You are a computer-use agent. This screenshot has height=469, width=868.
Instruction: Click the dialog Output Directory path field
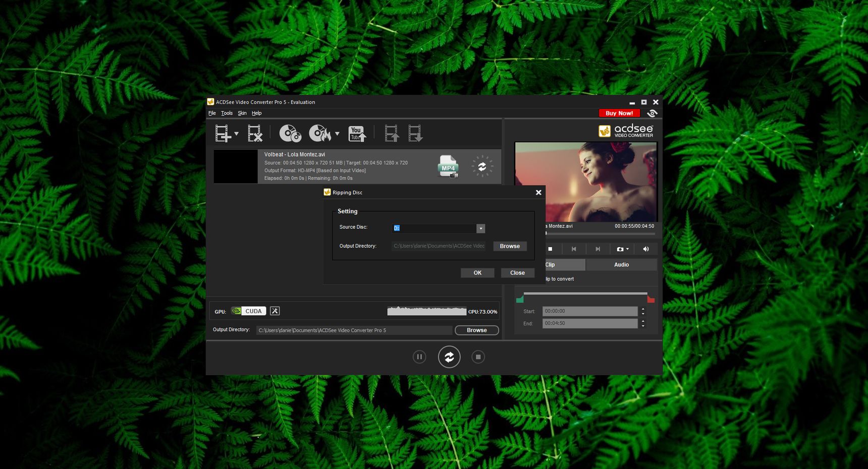[x=439, y=246]
